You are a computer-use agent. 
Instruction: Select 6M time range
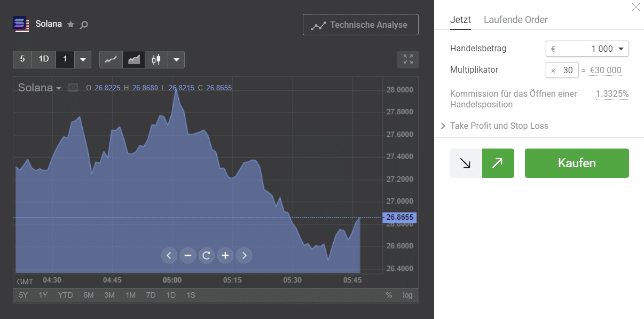[x=89, y=295]
